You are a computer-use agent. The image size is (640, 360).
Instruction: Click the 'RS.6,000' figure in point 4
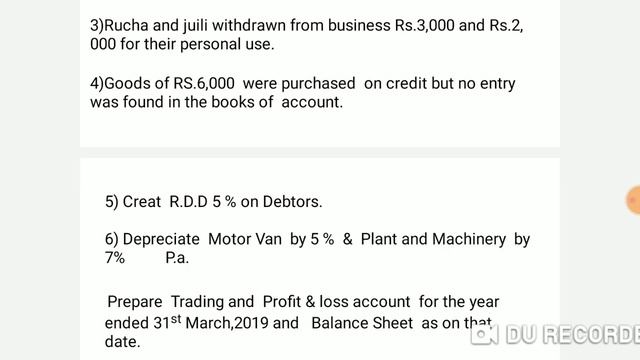204,83
